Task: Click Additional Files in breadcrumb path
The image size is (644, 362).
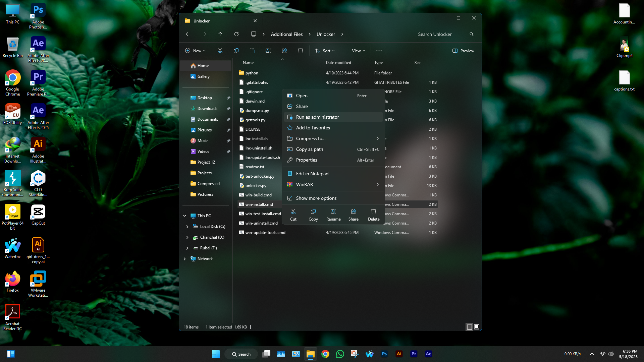Action: click(x=286, y=34)
